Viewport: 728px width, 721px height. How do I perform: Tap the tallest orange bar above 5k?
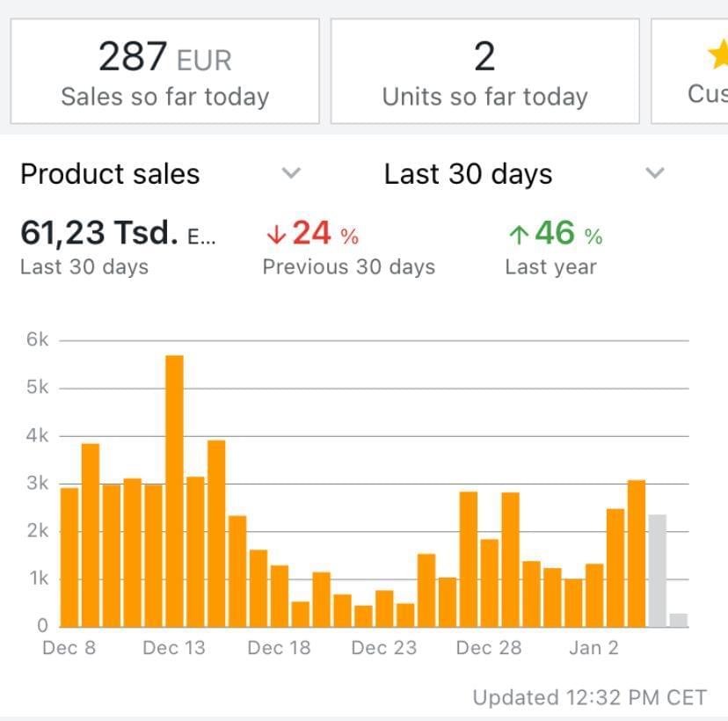click(174, 491)
